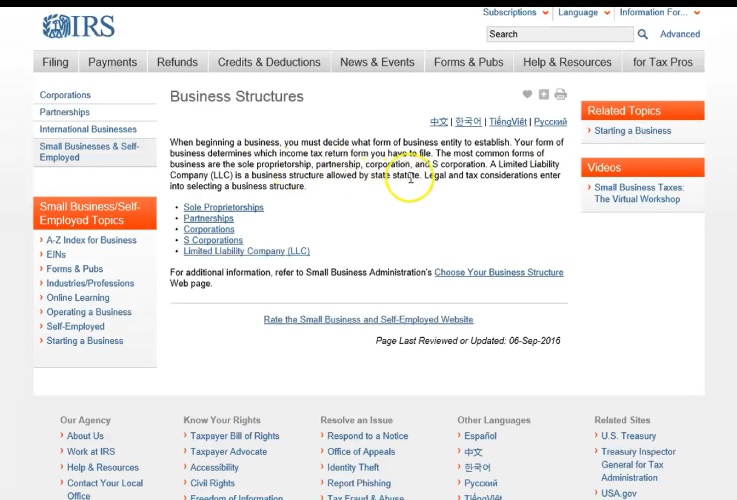Click the IRS logo
Viewport: 737px width, 500px height.
coord(78,26)
